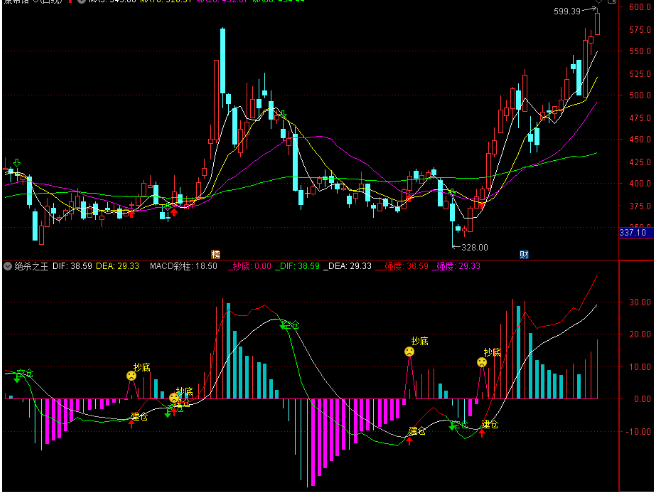Select the tallest cyan candlestick in the price chart

click(222, 61)
